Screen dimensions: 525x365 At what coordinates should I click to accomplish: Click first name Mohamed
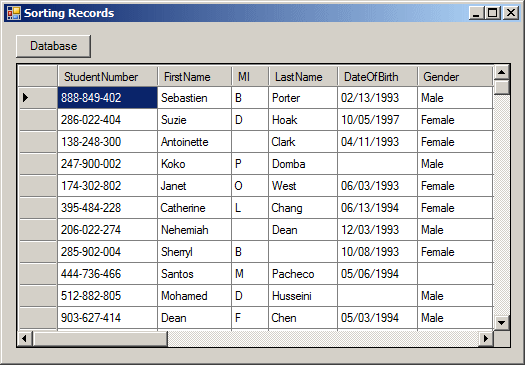point(195,296)
